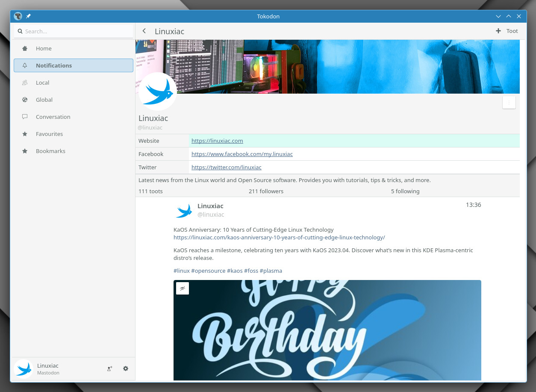Open the Home timeline
The height and width of the screenshot is (392, 536).
coord(74,48)
